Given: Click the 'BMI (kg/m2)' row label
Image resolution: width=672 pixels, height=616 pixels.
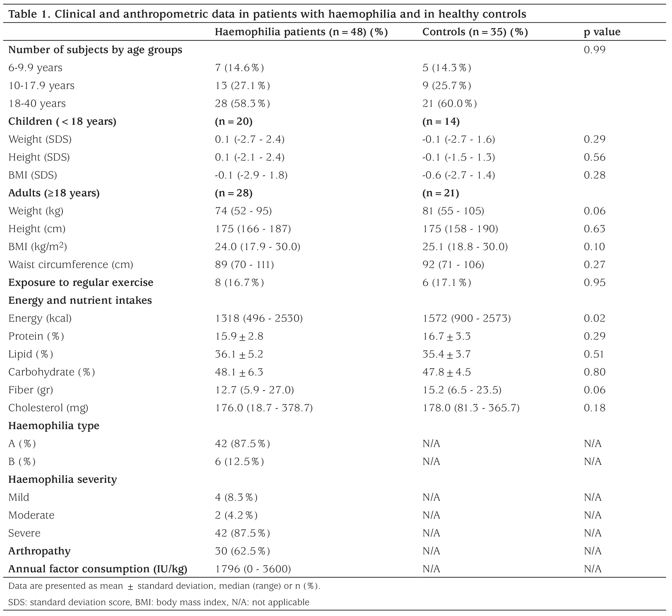Looking at the screenshot, I should 38,247.
